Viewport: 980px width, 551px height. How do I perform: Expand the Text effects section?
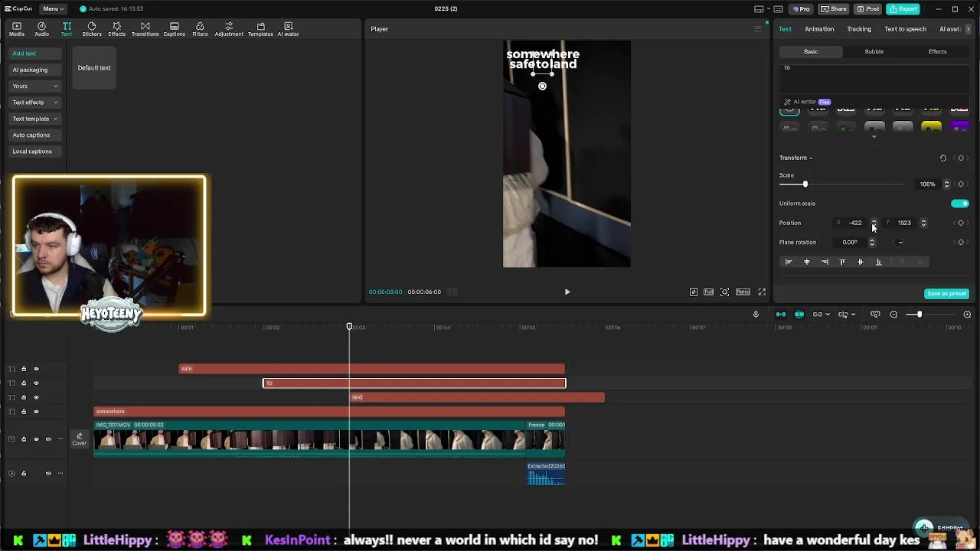[x=35, y=103]
